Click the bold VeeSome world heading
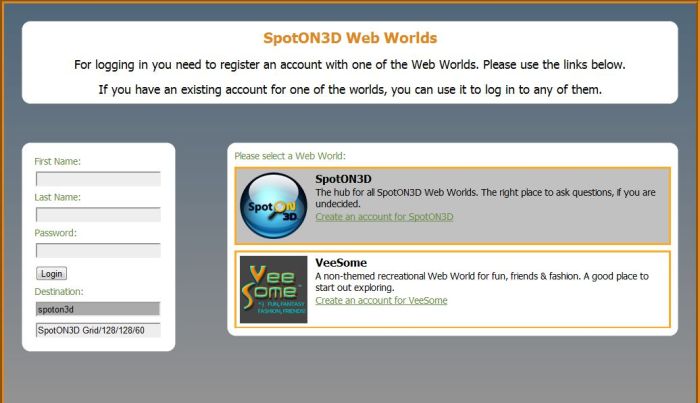Screen dimensions: 700x403 point(341,263)
